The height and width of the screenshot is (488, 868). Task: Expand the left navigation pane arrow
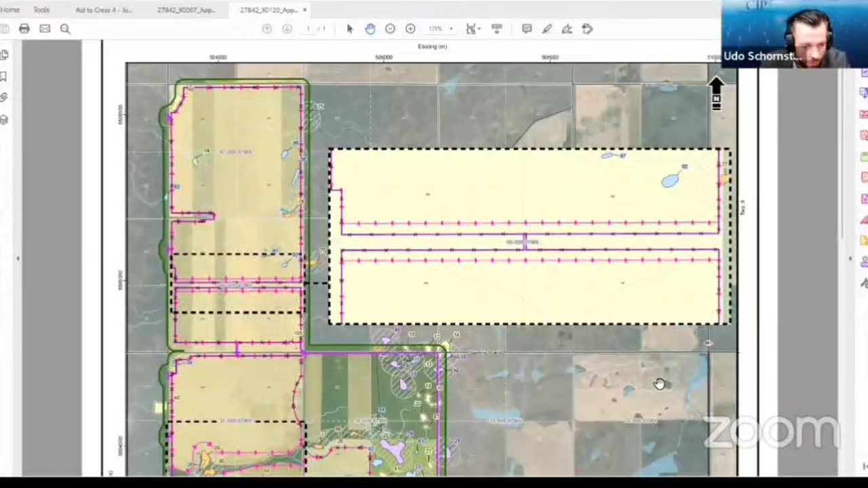tap(18, 258)
